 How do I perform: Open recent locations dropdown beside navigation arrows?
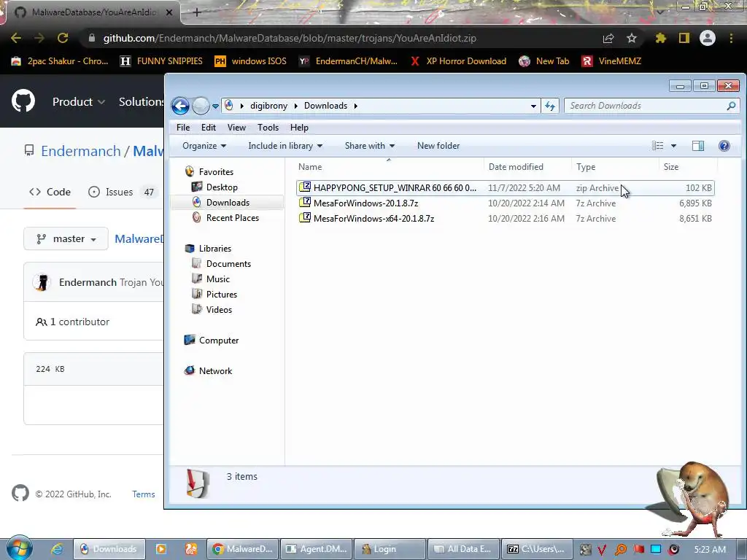pos(215,106)
